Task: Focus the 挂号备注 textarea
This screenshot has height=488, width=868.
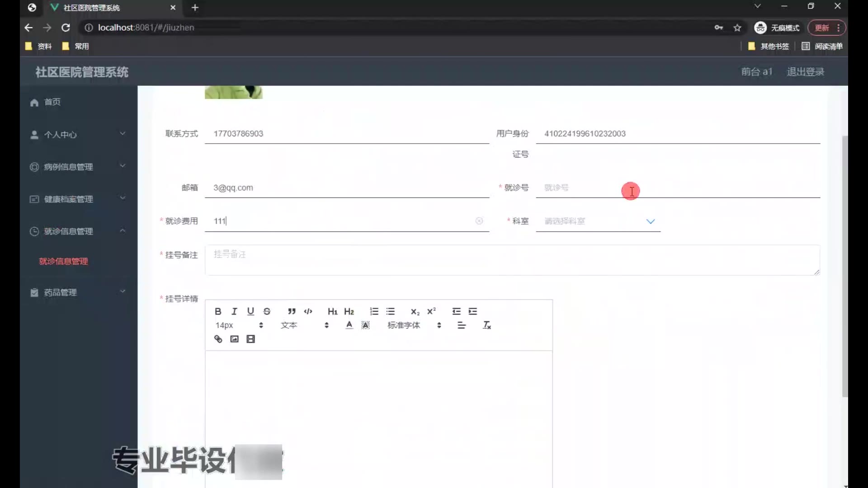Action: coord(512,260)
